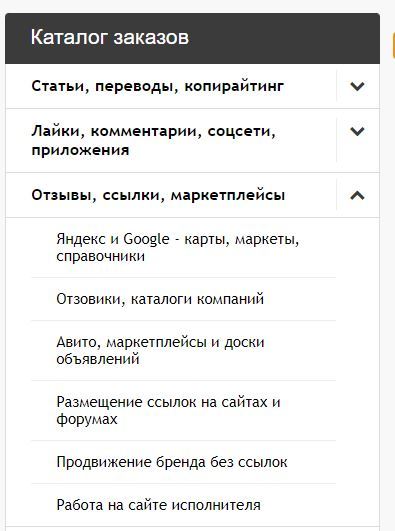The width and height of the screenshot is (395, 531).
Task: View форумах link placement orders
Action: (x=168, y=410)
